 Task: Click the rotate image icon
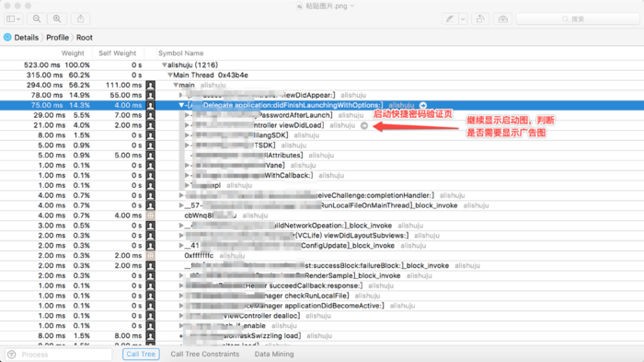479,19
